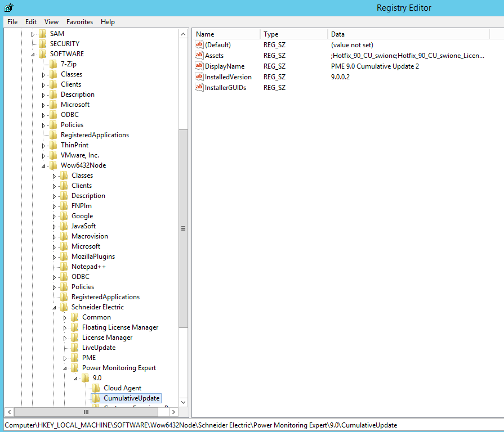Expand the ThinPrint key
Viewport: 504px width, 432px height.
pyautogui.click(x=43, y=146)
